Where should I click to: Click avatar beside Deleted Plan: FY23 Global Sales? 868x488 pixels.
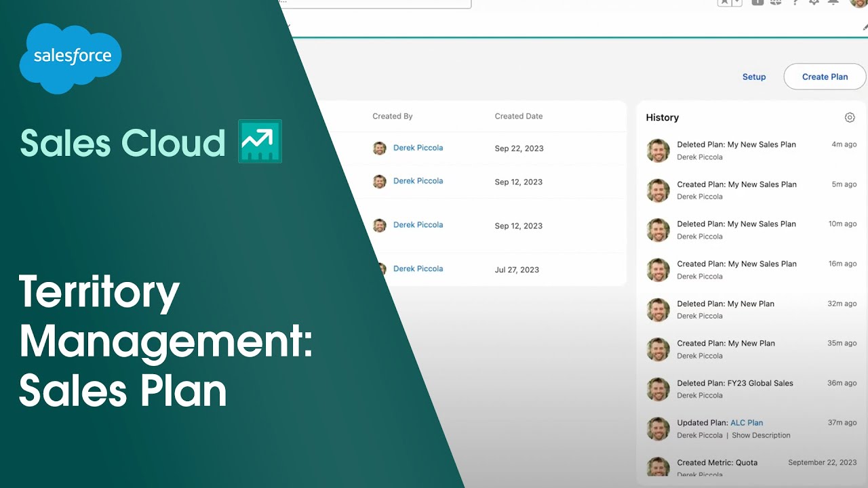pos(658,389)
